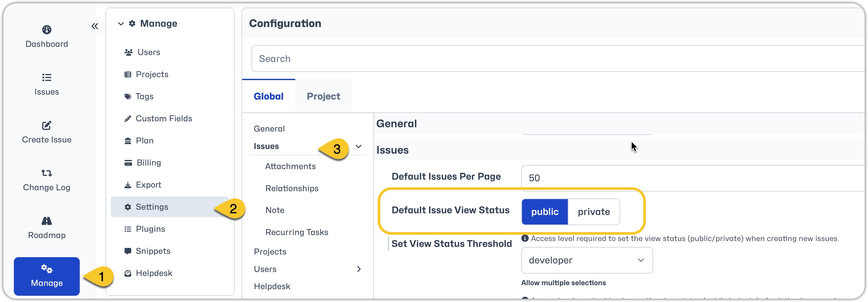Click the Custom Fields pencil icon
Screen dimensions: 868x302
[128, 119]
